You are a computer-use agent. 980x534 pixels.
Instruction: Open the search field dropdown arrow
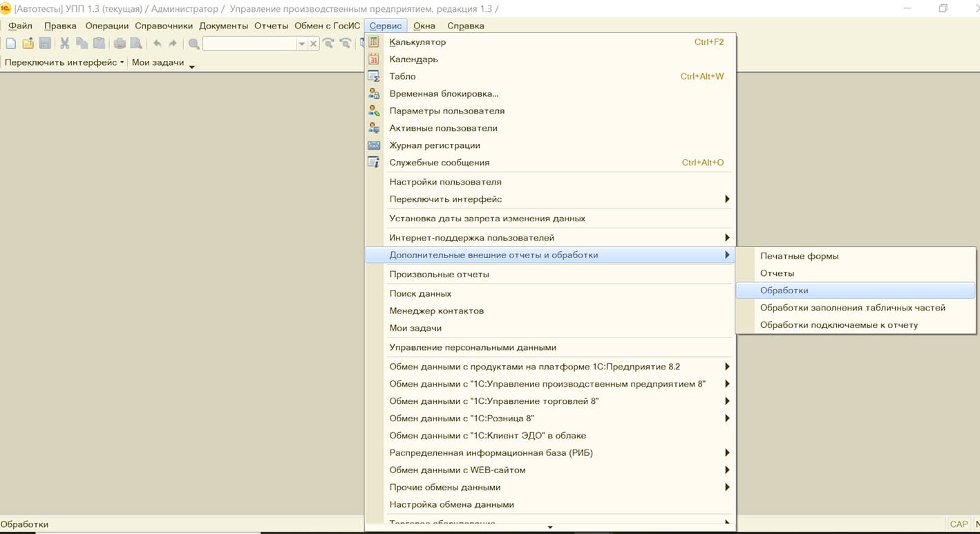pos(301,44)
